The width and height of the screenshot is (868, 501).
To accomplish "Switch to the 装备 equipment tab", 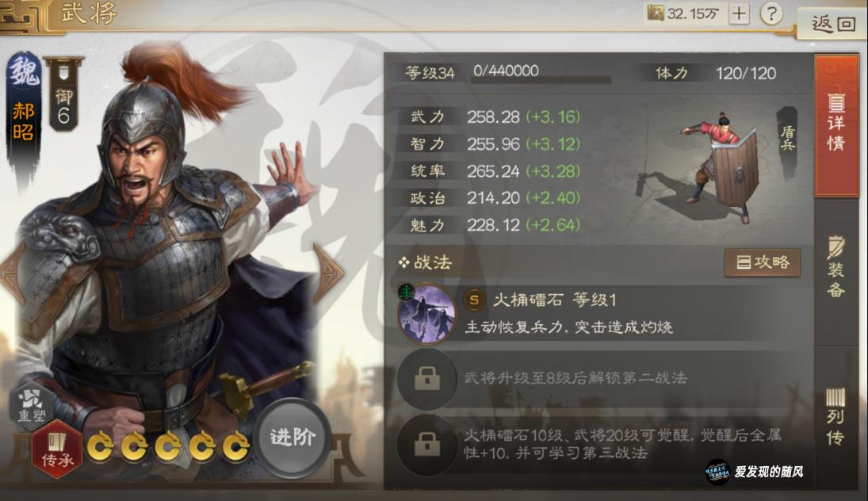I will click(835, 268).
